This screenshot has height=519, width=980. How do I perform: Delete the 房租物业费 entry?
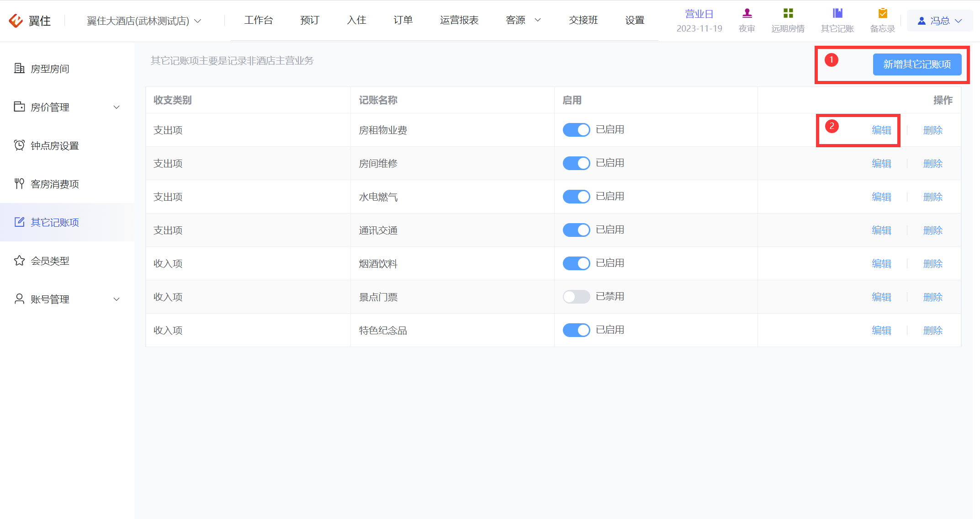tap(933, 130)
